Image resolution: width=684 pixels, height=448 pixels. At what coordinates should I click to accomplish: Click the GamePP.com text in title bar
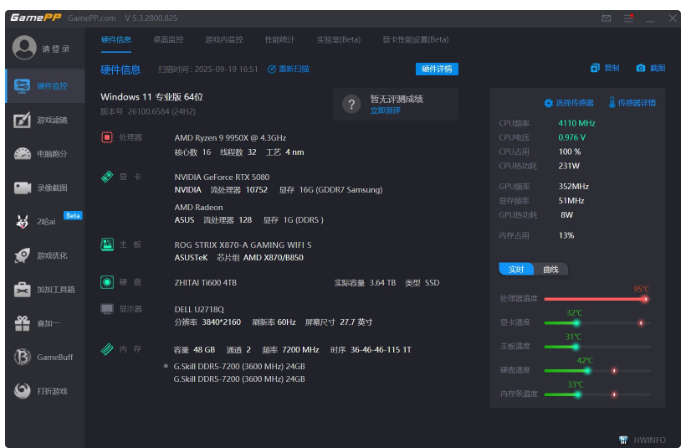92,18
